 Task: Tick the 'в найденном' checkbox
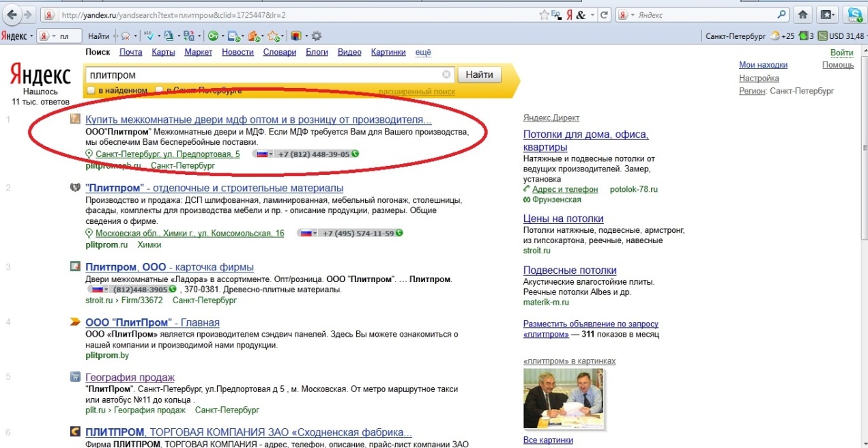(91, 89)
